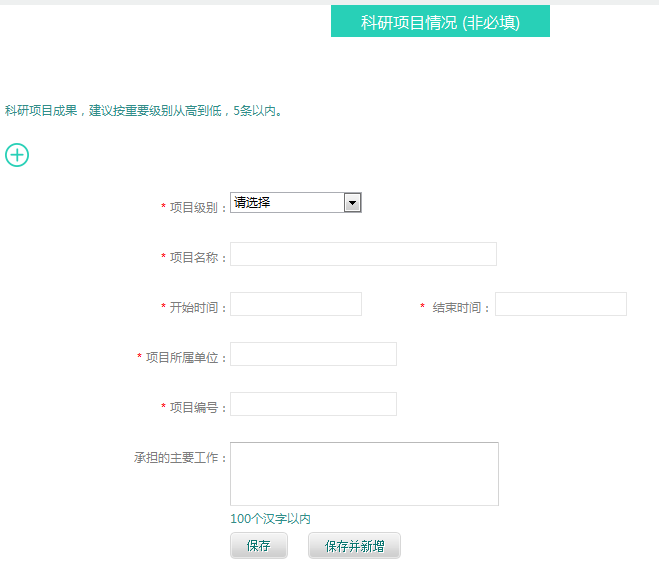Click the 科研项目成果 instruction text line
Viewport: 659px width, 572px height.
click(x=143, y=111)
